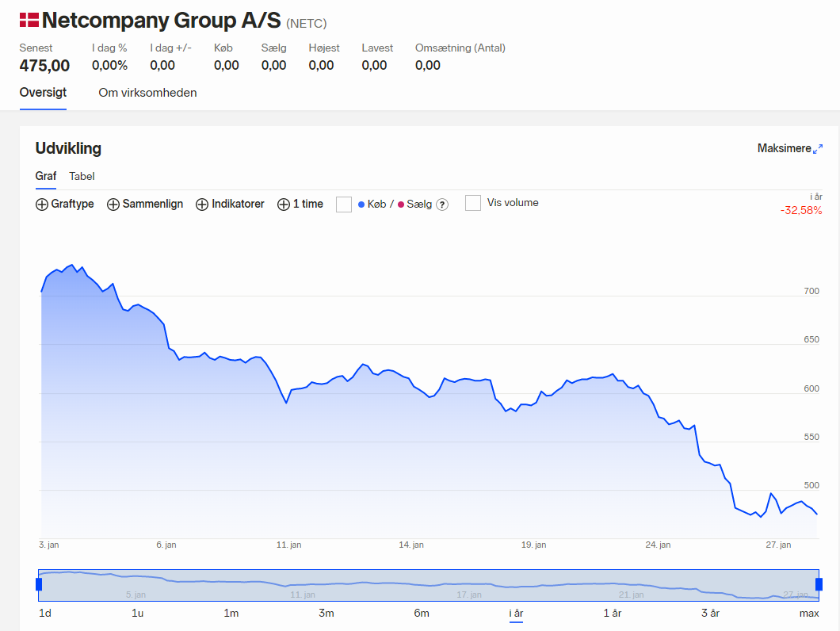Click the 1 time plus icon
This screenshot has height=631, width=840.
tap(284, 205)
